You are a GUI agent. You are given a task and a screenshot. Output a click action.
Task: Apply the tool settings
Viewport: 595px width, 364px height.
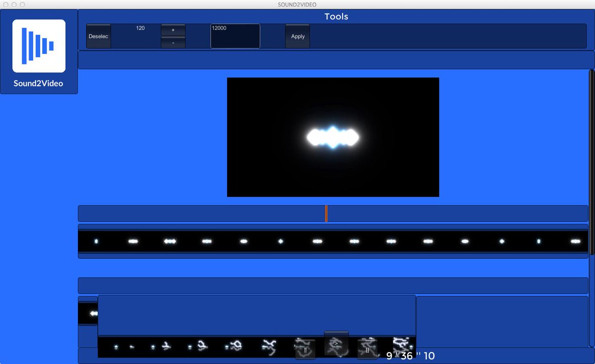point(297,36)
